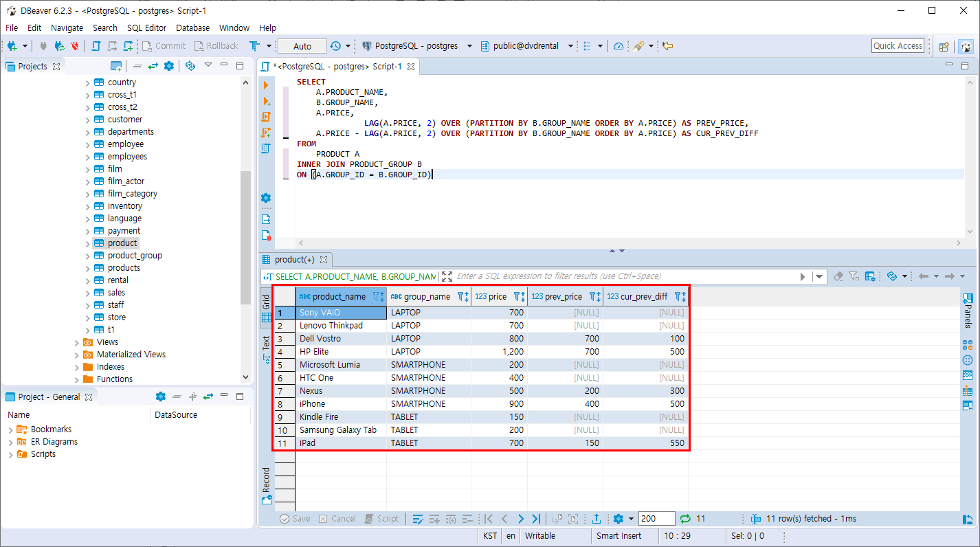Select the product(+) result tab
The height and width of the screenshot is (547, 980).
[296, 260]
